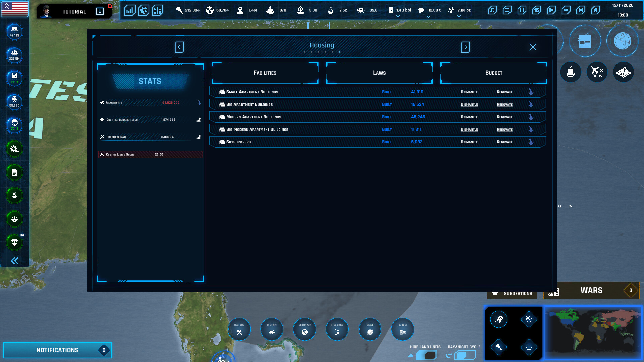Toggle anchor naval filter in minimap panel

pos(529,347)
